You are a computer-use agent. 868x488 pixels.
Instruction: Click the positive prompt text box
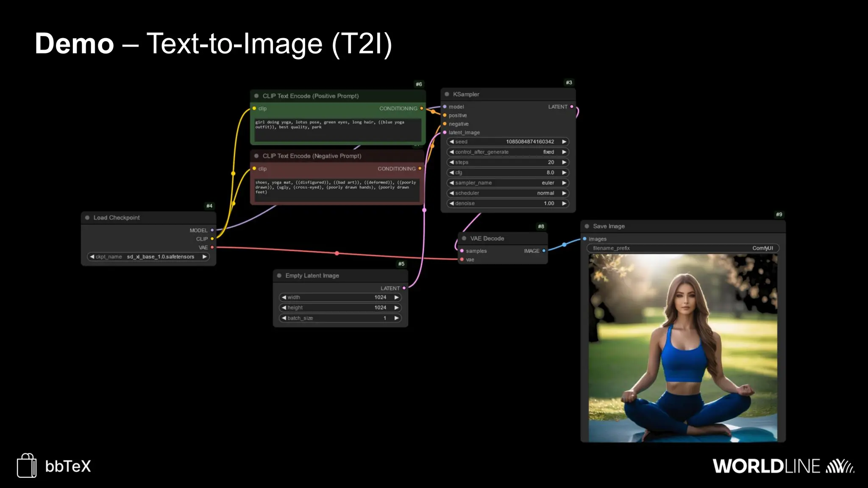337,129
